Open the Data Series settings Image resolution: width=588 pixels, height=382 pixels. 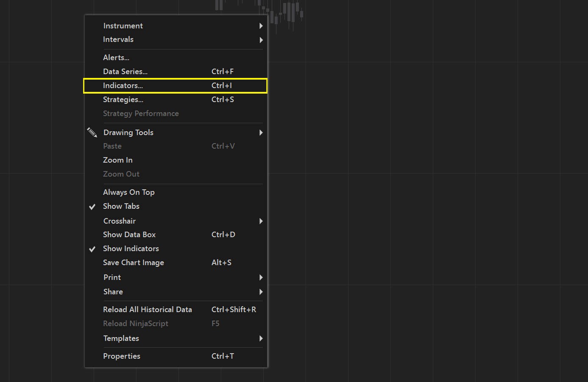coord(125,71)
